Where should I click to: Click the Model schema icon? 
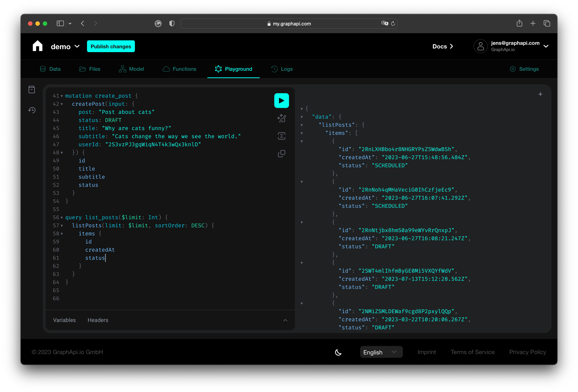[122, 69]
